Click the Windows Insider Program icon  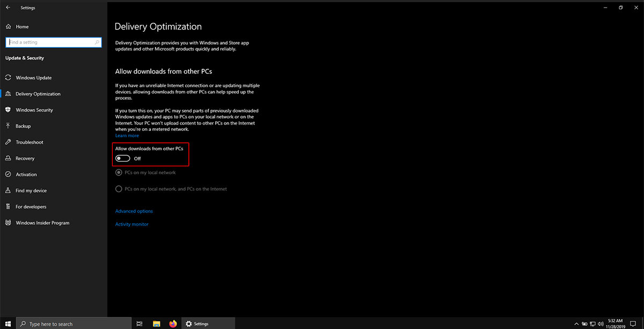8,223
